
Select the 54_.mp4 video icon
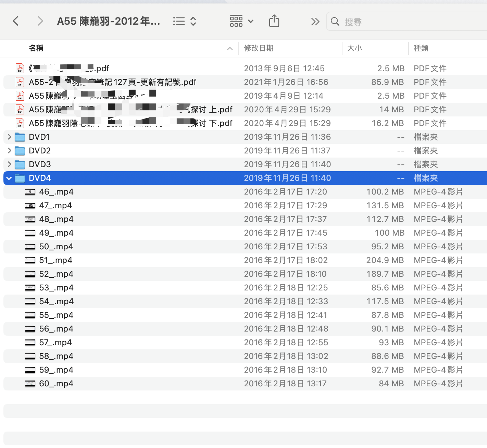click(x=30, y=301)
